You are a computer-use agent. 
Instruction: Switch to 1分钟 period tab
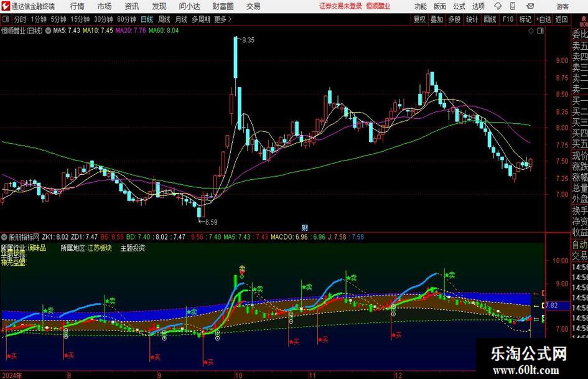coord(38,19)
